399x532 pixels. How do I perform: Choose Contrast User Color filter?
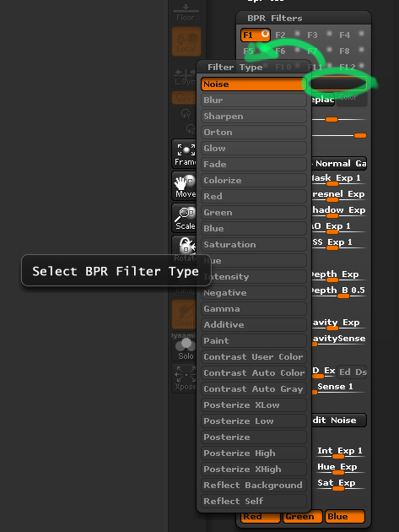254,357
